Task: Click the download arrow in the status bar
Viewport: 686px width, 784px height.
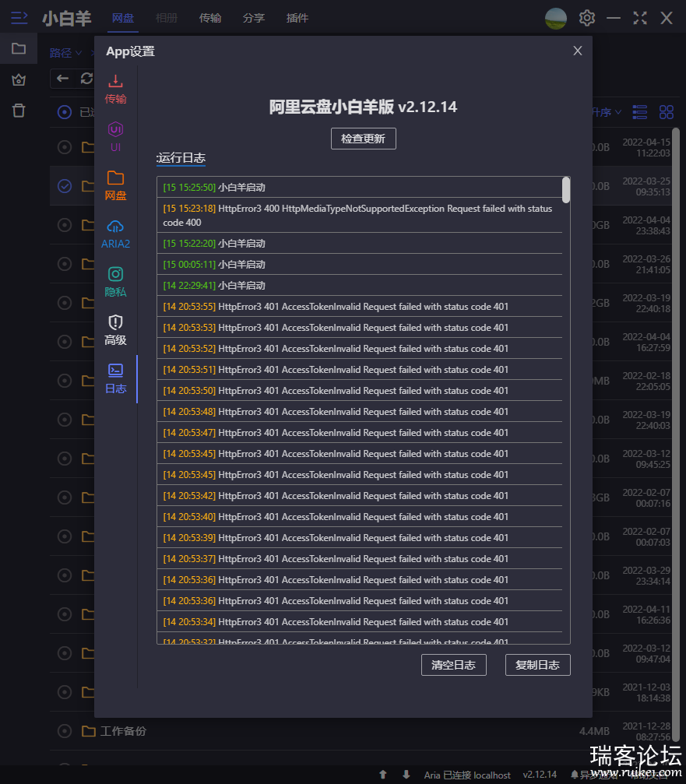Action: [406, 775]
